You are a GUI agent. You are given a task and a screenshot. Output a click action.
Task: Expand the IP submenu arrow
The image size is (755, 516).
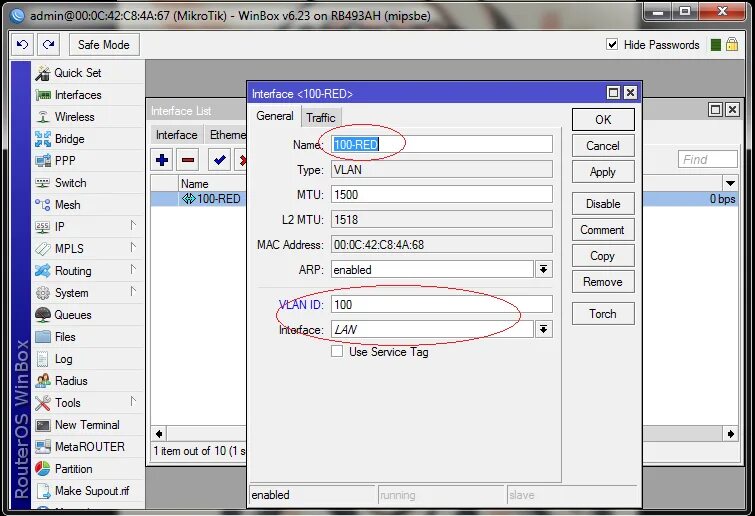pos(133,225)
